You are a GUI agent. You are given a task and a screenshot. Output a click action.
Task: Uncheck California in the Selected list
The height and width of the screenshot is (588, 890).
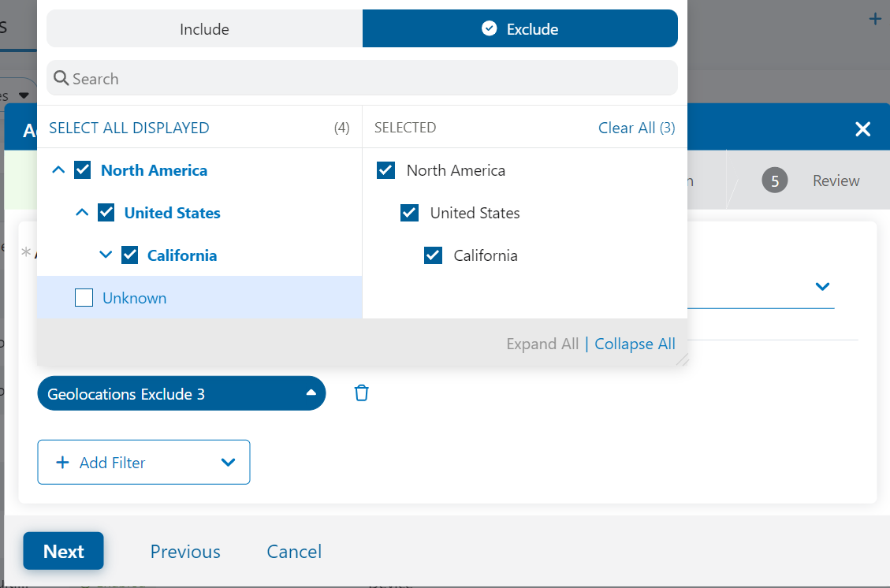click(433, 255)
